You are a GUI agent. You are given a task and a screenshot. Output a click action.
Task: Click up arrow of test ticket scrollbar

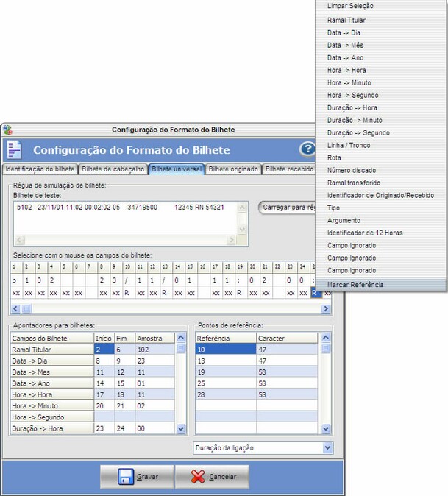pos(242,208)
